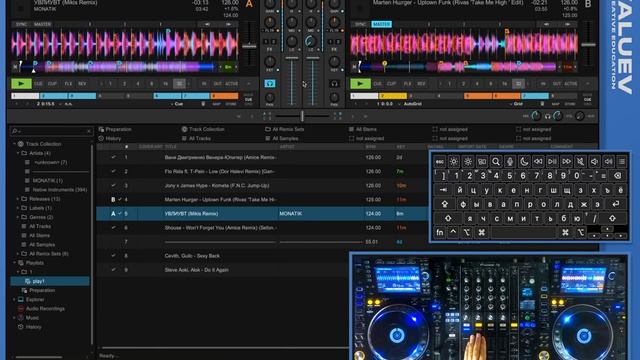
Task: Click the browser search field
Action: 51,131
